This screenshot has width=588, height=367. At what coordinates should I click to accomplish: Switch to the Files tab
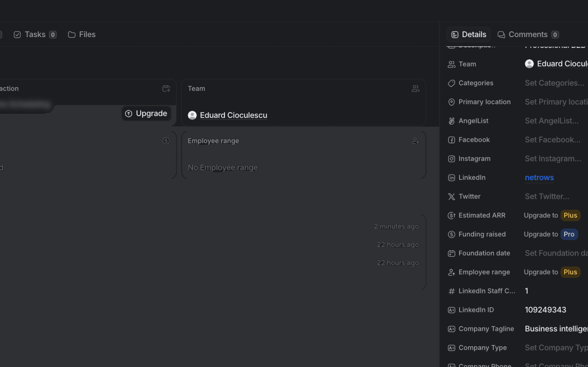coord(82,35)
